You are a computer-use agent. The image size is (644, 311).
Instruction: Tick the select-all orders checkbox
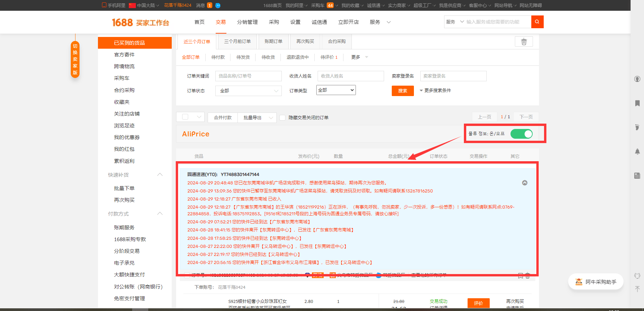click(x=185, y=117)
